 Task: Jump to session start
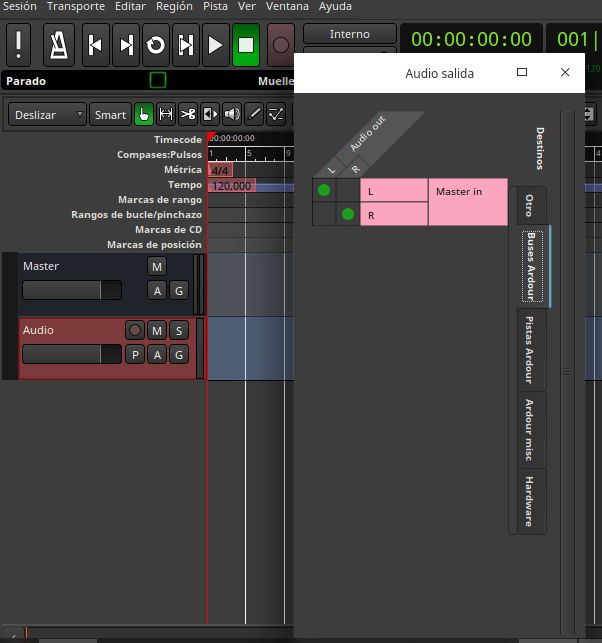pyautogui.click(x=95, y=45)
